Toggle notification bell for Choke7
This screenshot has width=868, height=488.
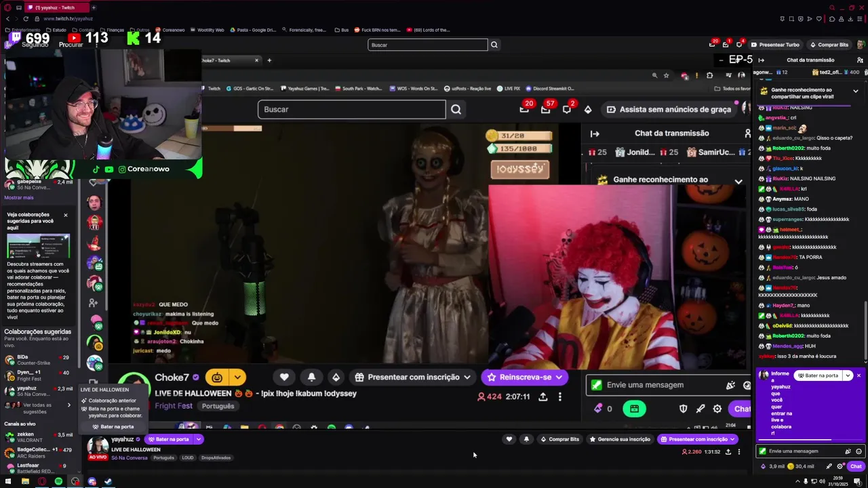pyautogui.click(x=311, y=378)
